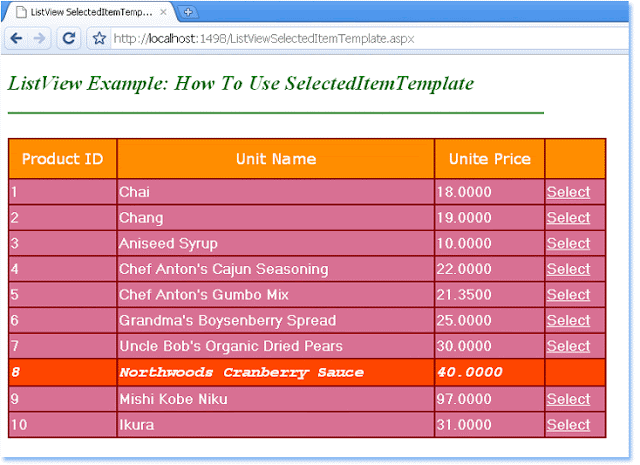Click Select link for Chang row
This screenshot has width=640, height=465.
coord(569,218)
